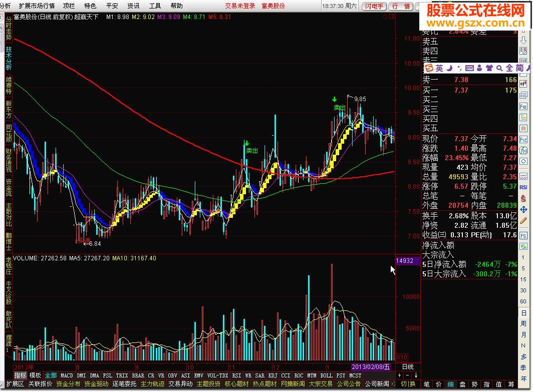Click the 行情 button in top bar

pos(401,6)
